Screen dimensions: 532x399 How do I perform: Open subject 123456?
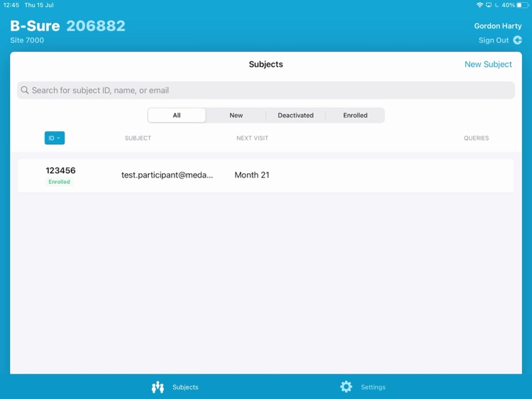[266, 175]
